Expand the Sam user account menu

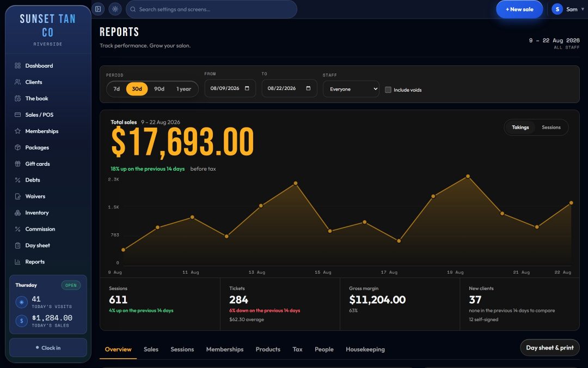click(568, 9)
